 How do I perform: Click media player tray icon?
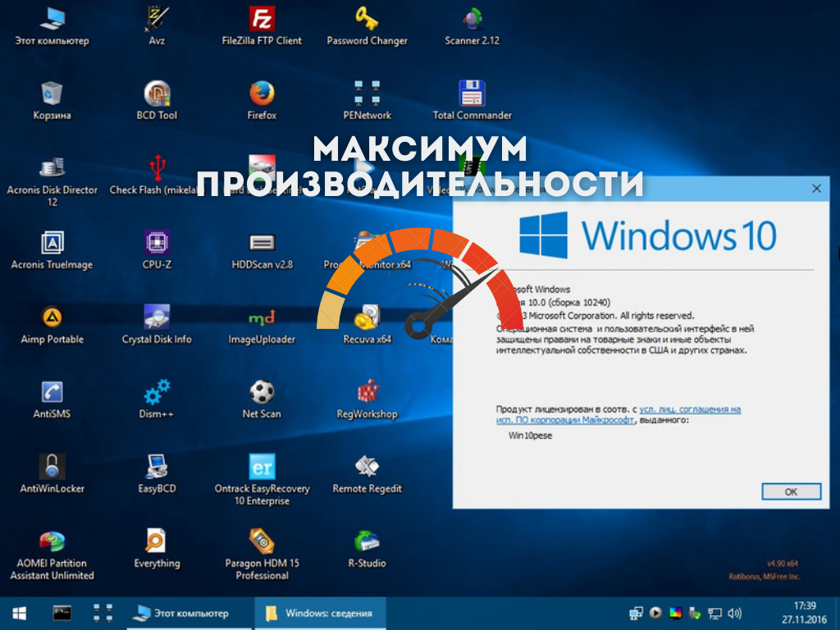pos(655,613)
